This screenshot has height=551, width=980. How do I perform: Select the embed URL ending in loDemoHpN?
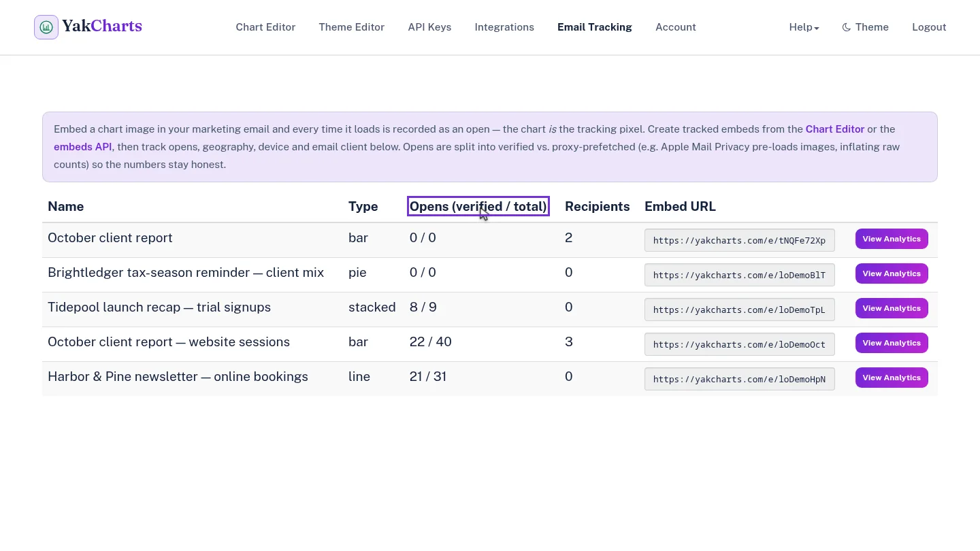[739, 379]
